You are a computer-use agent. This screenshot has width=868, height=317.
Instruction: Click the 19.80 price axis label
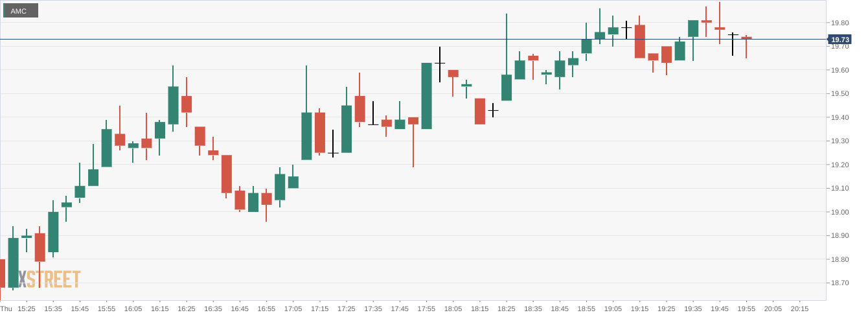pyautogui.click(x=839, y=23)
